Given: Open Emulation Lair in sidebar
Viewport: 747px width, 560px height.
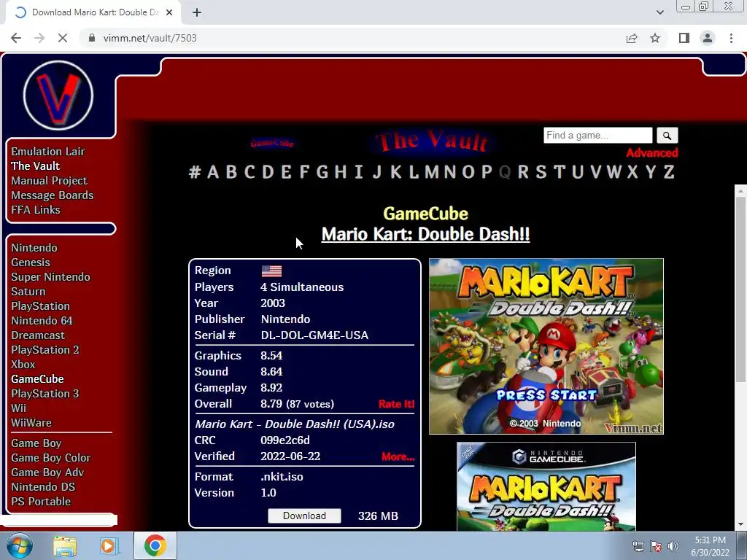Looking at the screenshot, I should point(48,152).
